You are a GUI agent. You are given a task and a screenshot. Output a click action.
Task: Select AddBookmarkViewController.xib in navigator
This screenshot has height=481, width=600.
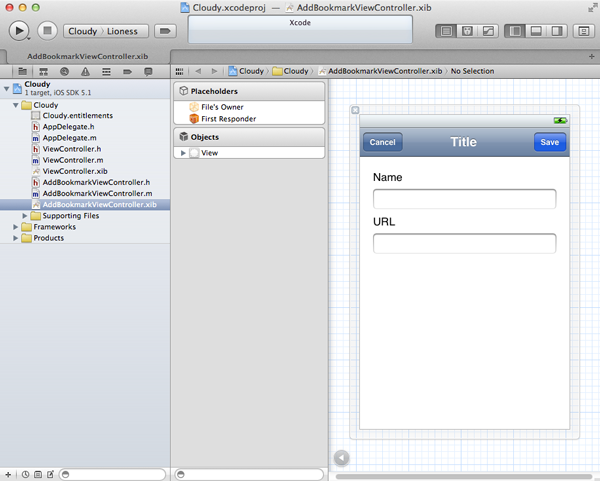85,205
